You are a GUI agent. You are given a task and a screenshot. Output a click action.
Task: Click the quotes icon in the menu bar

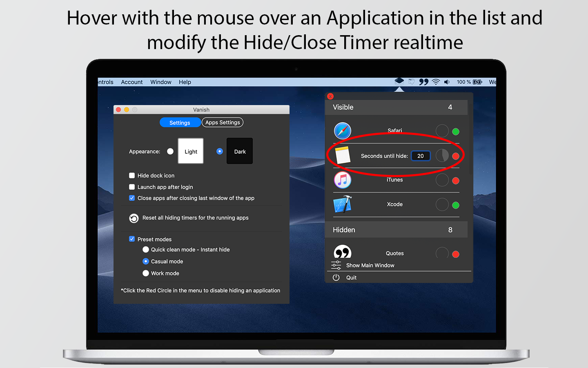tap(424, 82)
